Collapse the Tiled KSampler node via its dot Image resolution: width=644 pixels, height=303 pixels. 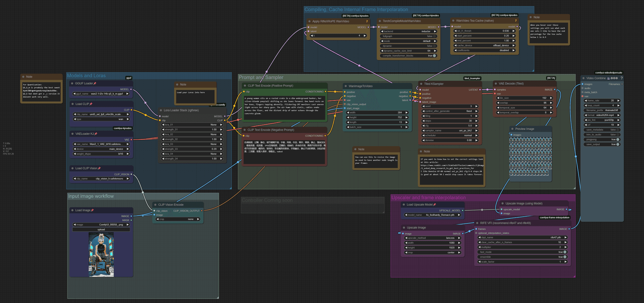421,84
